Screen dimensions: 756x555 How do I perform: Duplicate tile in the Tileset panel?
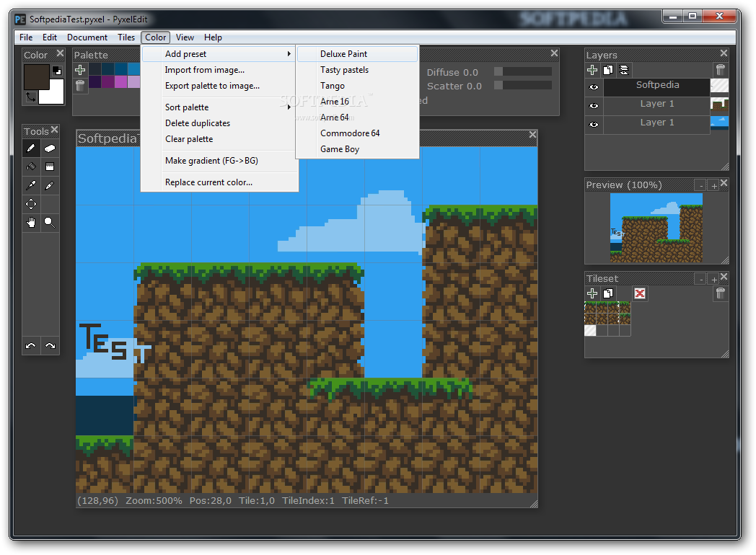608,293
